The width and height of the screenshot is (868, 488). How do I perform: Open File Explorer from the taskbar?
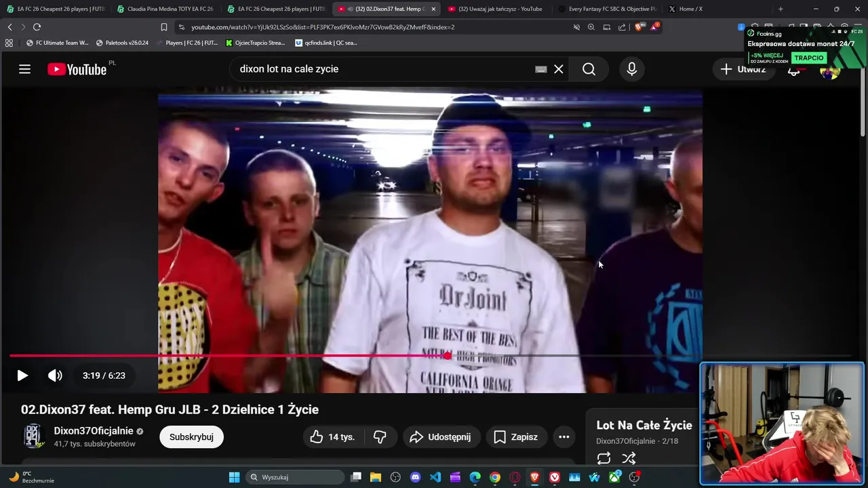coord(376,477)
